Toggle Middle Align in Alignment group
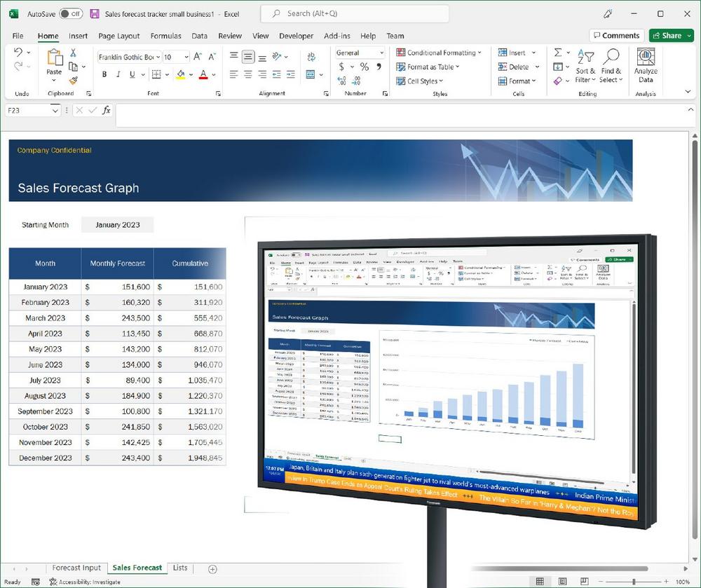The height and width of the screenshot is (588, 701). click(248, 57)
